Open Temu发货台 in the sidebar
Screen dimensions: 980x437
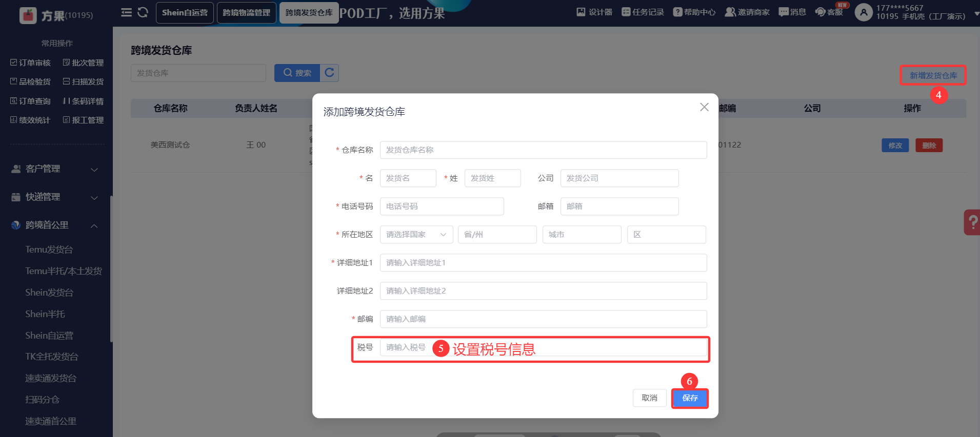click(x=49, y=249)
